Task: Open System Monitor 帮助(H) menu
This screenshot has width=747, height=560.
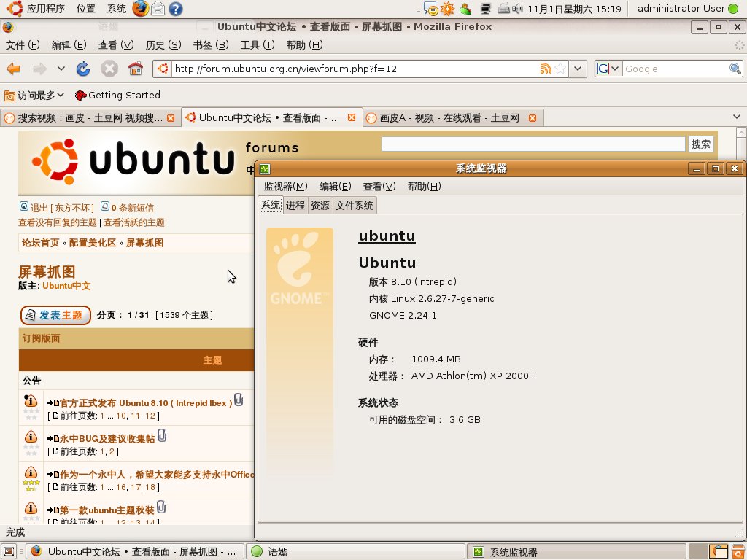Action: [424, 186]
